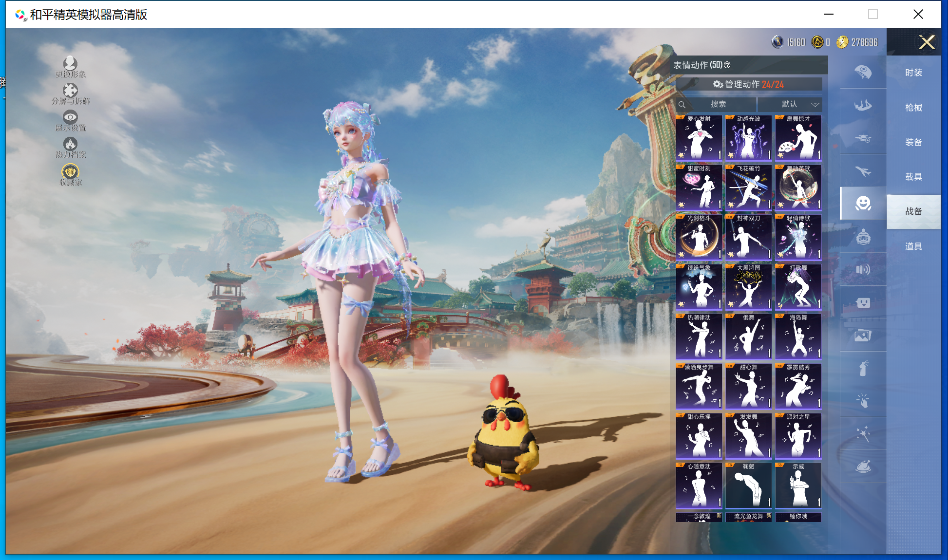Open the speaker voice pack category
Image resolution: width=948 pixels, height=560 pixels.
863,269
